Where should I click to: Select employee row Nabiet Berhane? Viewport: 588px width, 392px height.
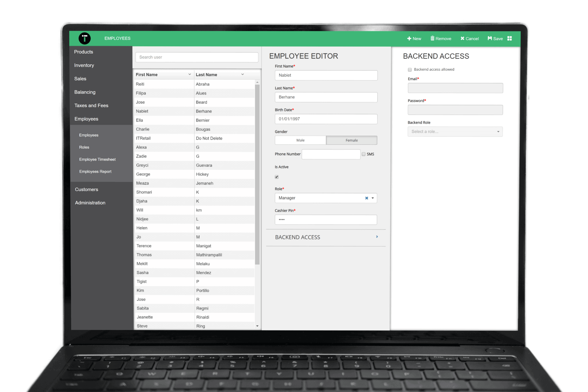point(194,111)
